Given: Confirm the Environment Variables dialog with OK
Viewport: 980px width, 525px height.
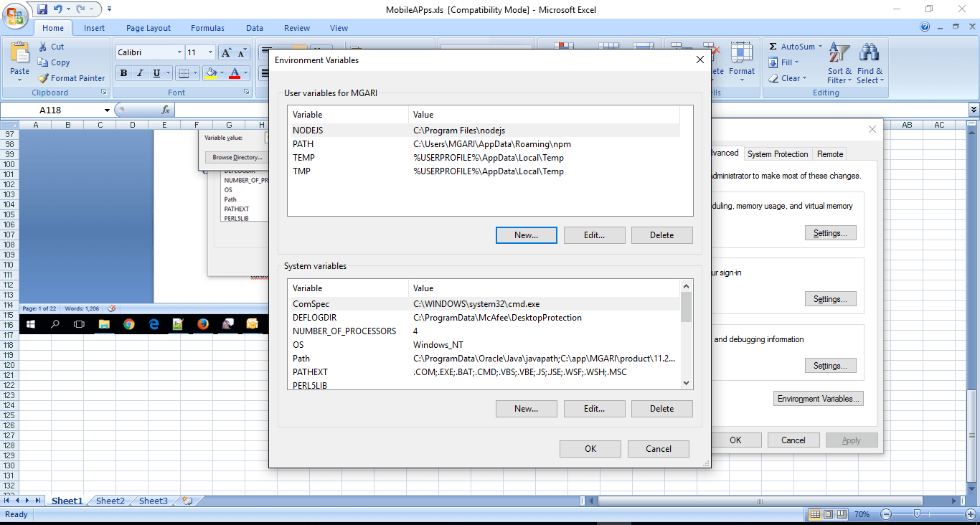Looking at the screenshot, I should 590,449.
